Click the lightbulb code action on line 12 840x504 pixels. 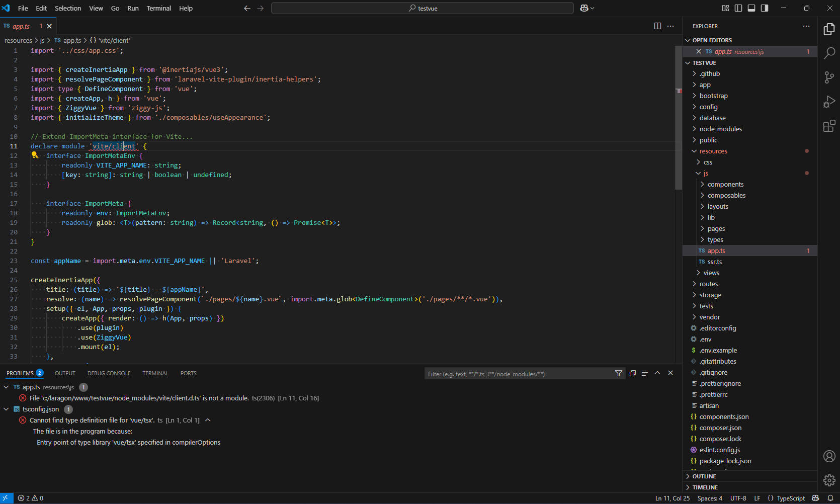(x=35, y=155)
